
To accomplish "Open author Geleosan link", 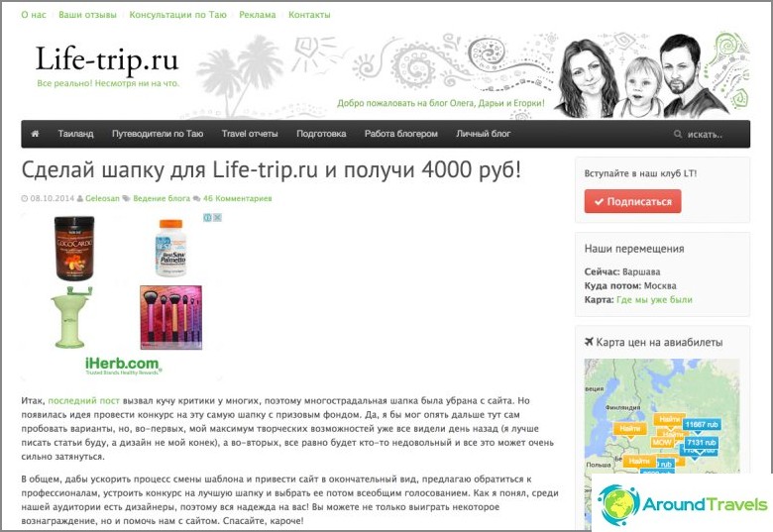I will click(x=102, y=198).
